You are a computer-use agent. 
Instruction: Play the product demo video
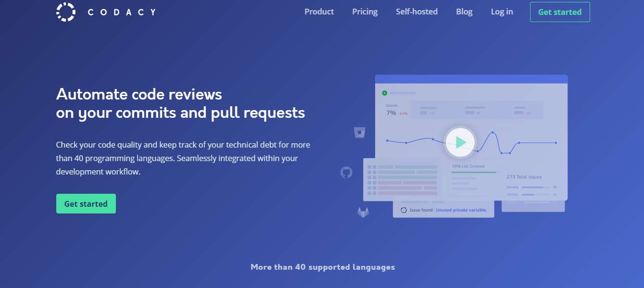(460, 142)
